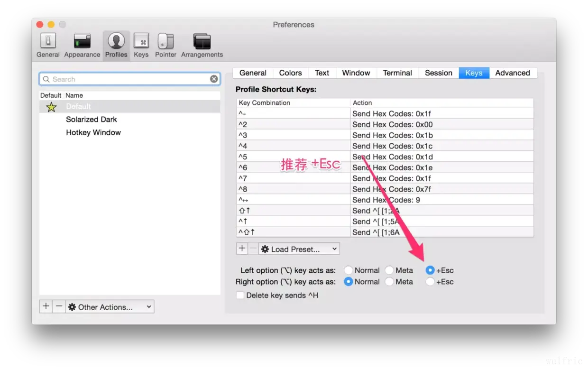Remove selected profile with minus button
This screenshot has width=588, height=370.
point(59,307)
